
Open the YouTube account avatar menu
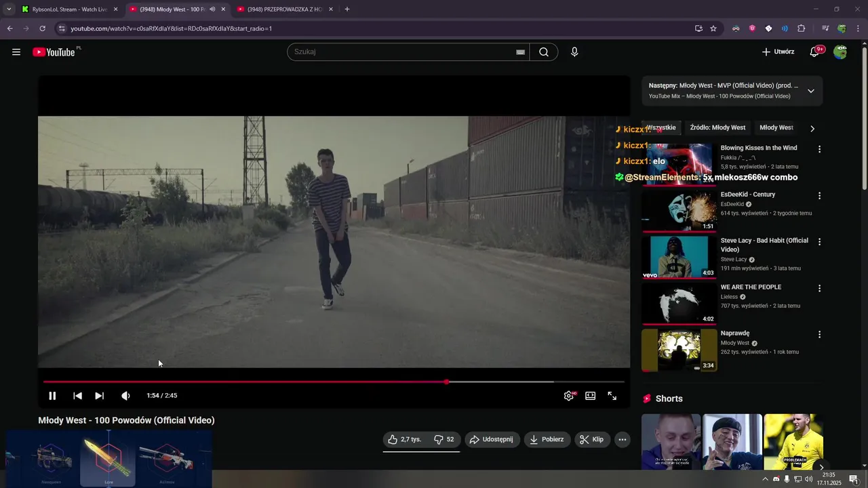tap(840, 52)
